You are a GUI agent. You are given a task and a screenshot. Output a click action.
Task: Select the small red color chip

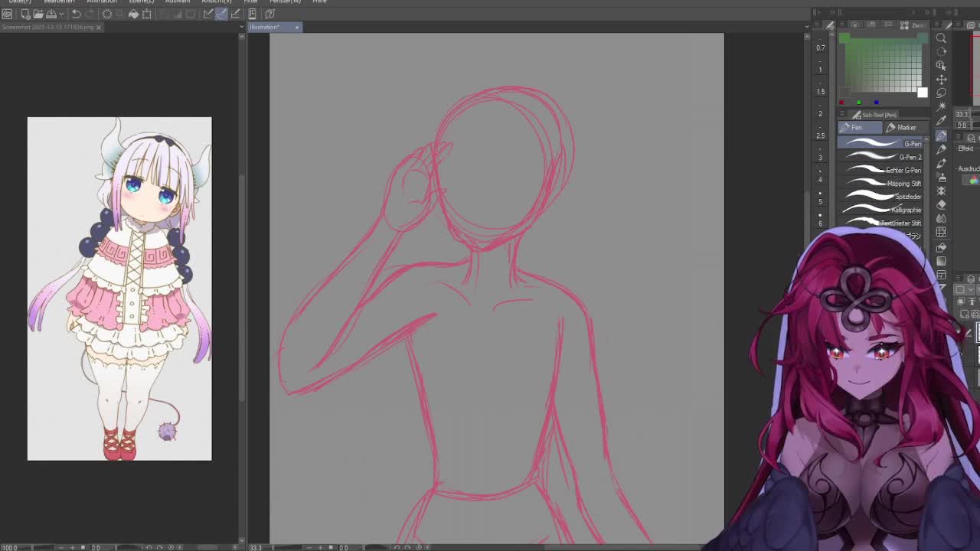point(841,102)
